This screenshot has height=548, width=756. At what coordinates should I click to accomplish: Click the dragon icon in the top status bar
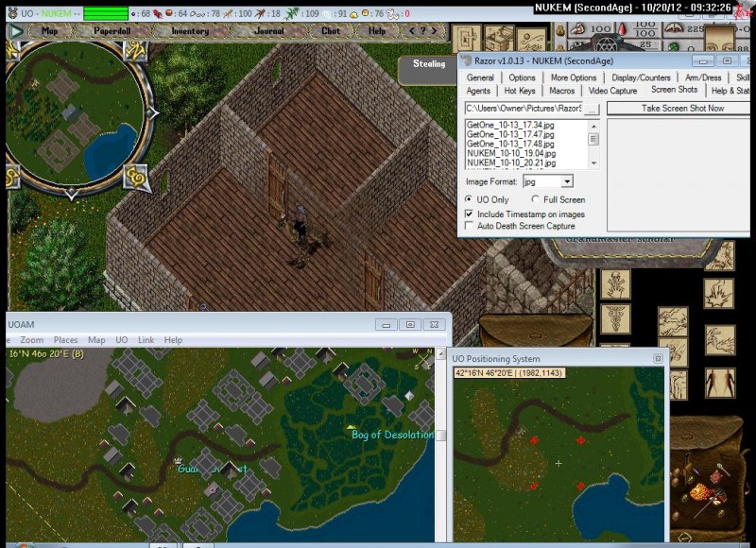tap(291, 13)
